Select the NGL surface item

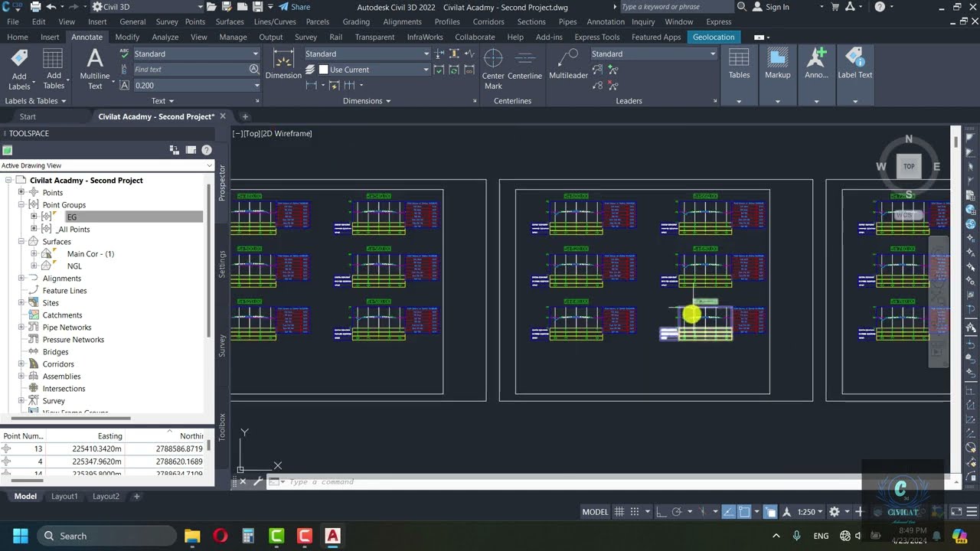(74, 266)
